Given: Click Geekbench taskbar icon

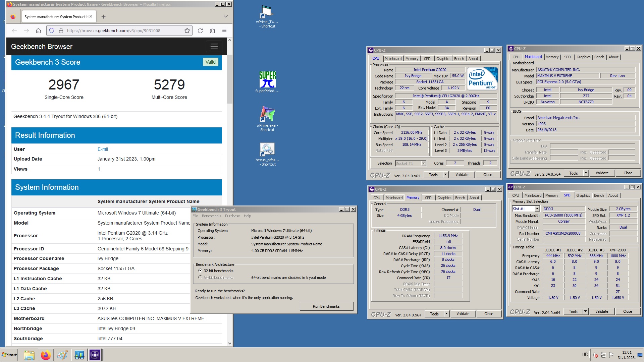Looking at the screenshot, I should tap(79, 355).
